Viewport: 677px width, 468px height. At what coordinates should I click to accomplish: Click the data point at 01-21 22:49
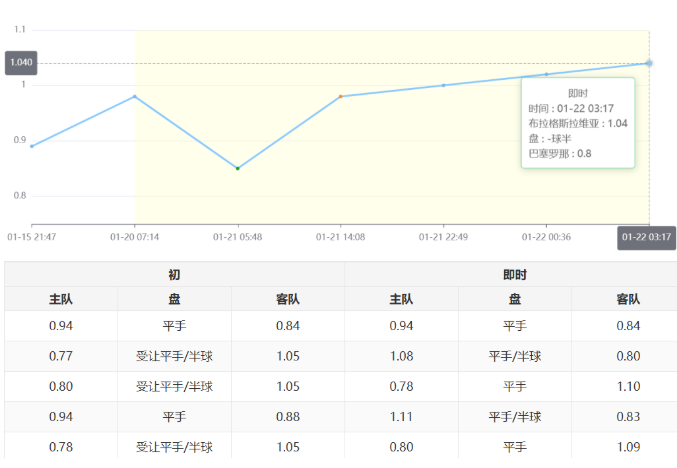click(x=444, y=85)
